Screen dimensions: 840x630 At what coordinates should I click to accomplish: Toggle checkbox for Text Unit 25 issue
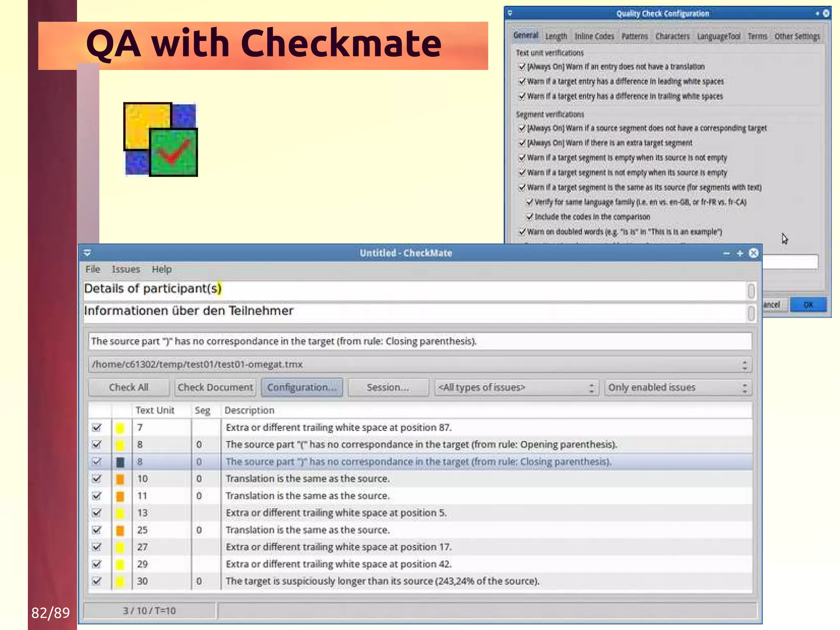(97, 530)
